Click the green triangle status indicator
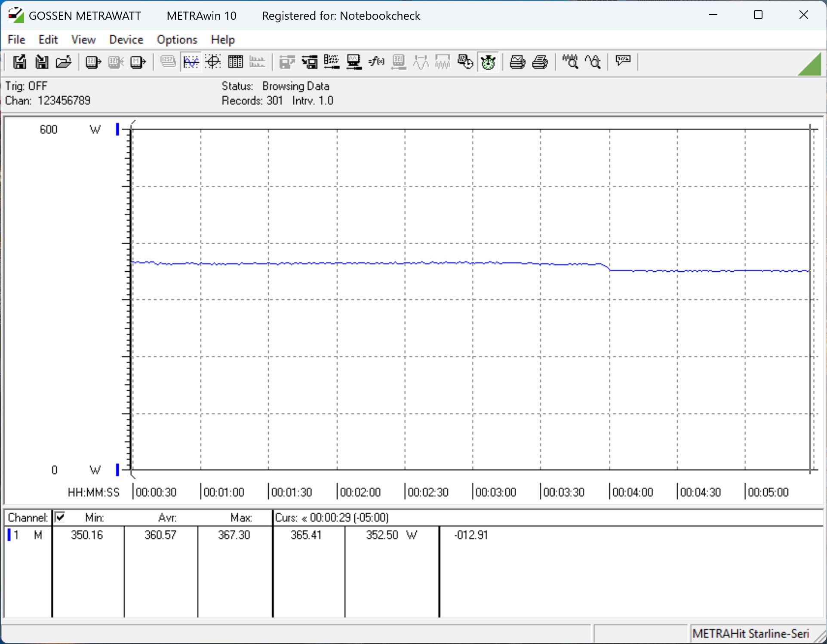The image size is (827, 644). 812,66
